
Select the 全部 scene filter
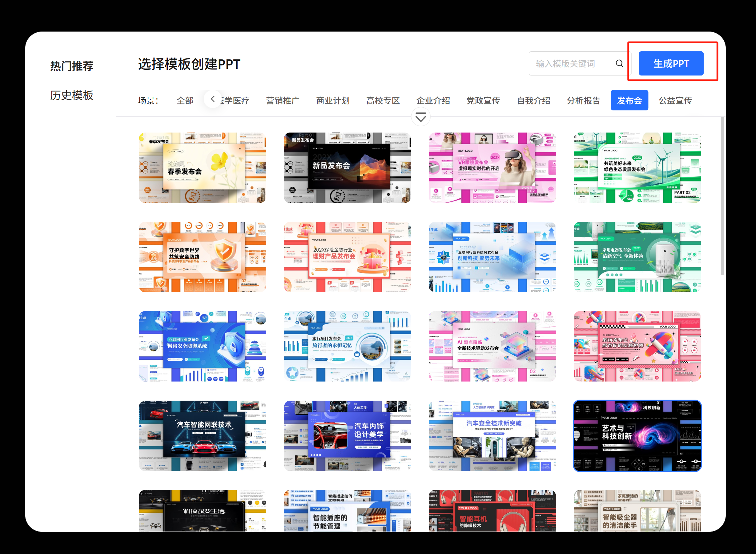click(x=185, y=100)
